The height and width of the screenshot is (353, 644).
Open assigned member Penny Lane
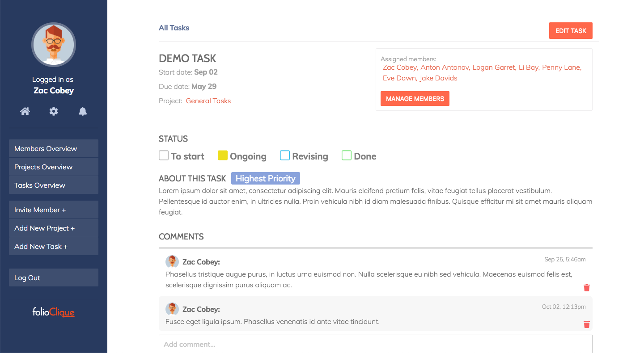(561, 67)
